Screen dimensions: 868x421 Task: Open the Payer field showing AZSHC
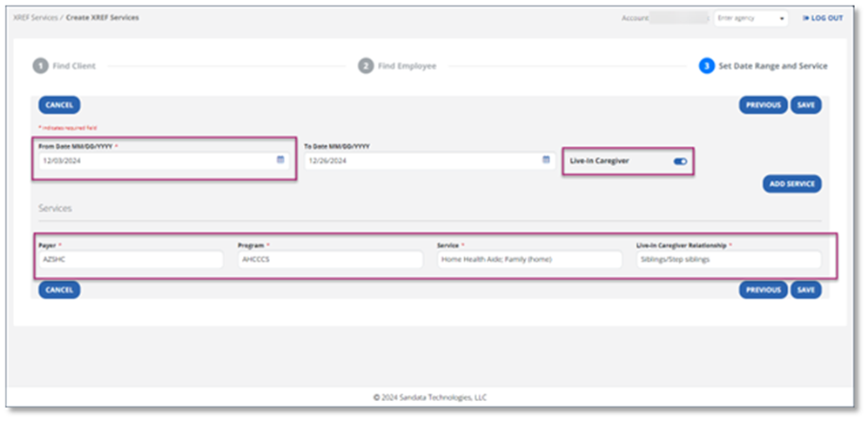[x=131, y=259]
